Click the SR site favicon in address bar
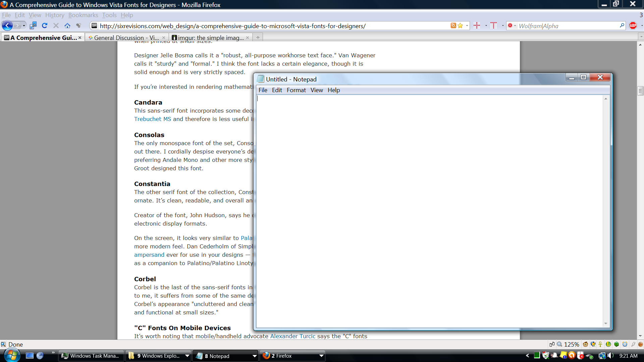This screenshot has width=644, height=362. coord(94,26)
